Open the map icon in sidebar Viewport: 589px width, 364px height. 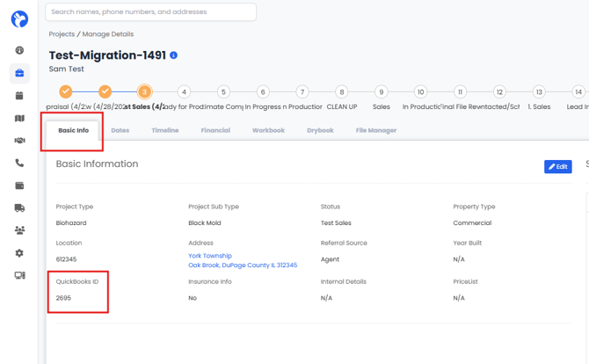[x=19, y=118]
